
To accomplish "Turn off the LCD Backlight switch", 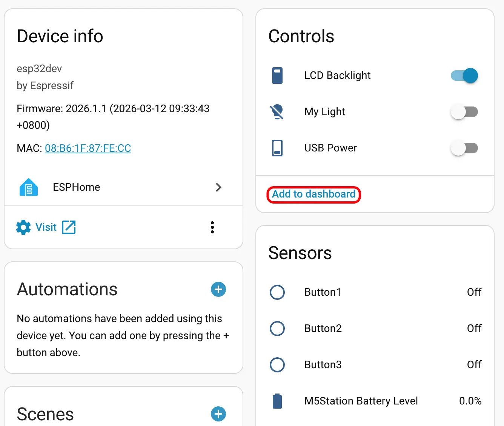I will point(464,76).
